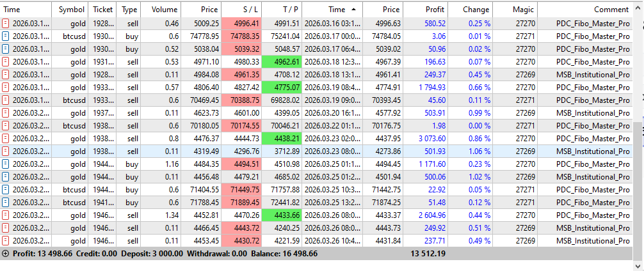
Task: Sort by the Magic column header
Action: pos(515,10)
